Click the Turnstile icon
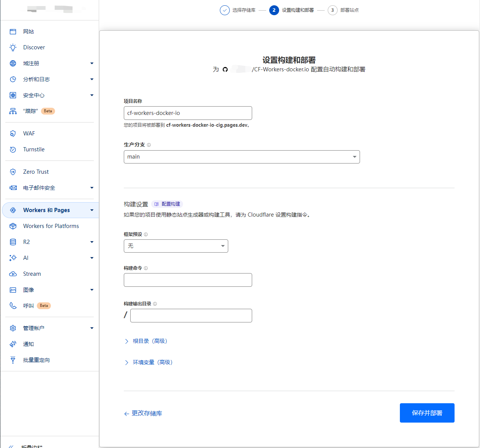Screen dimensions: 480x448 coord(13,149)
